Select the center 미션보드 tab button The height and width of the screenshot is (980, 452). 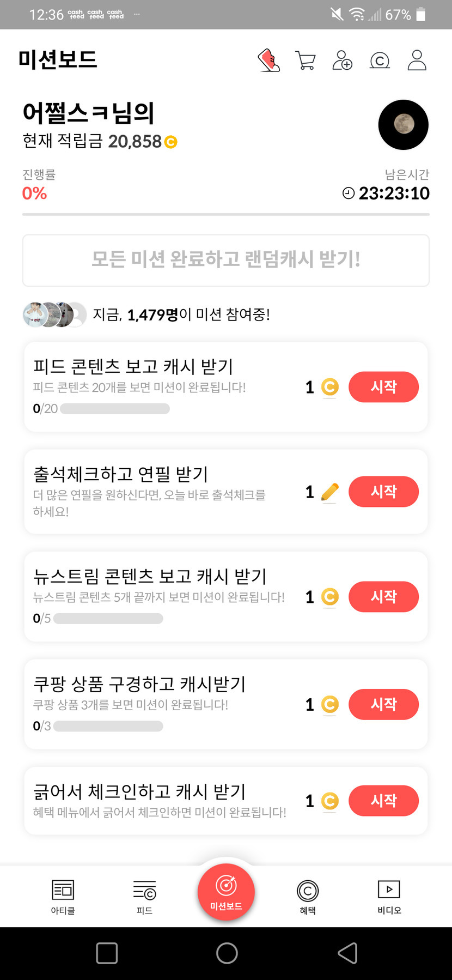pyautogui.click(x=226, y=892)
